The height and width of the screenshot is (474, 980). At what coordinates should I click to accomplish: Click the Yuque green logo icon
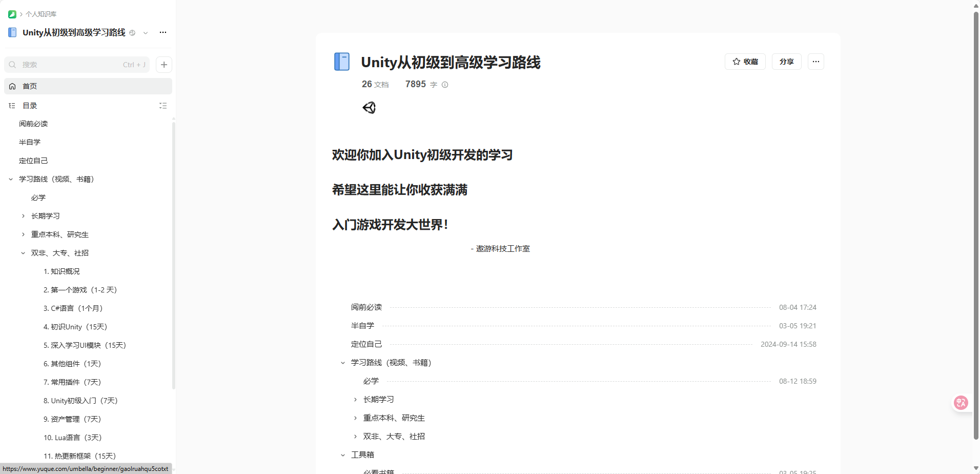pyautogui.click(x=12, y=14)
